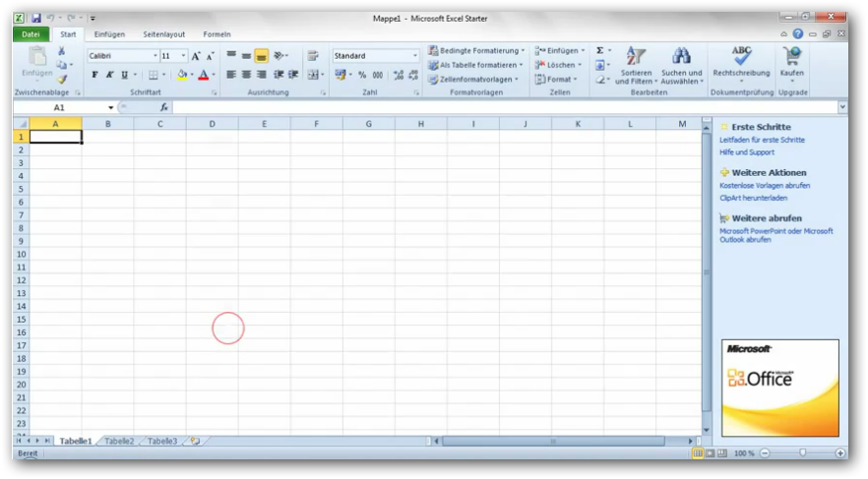Viewport: 868px width, 479px height.
Task: Expand Bedingte Formatierung menu
Action: [x=476, y=50]
